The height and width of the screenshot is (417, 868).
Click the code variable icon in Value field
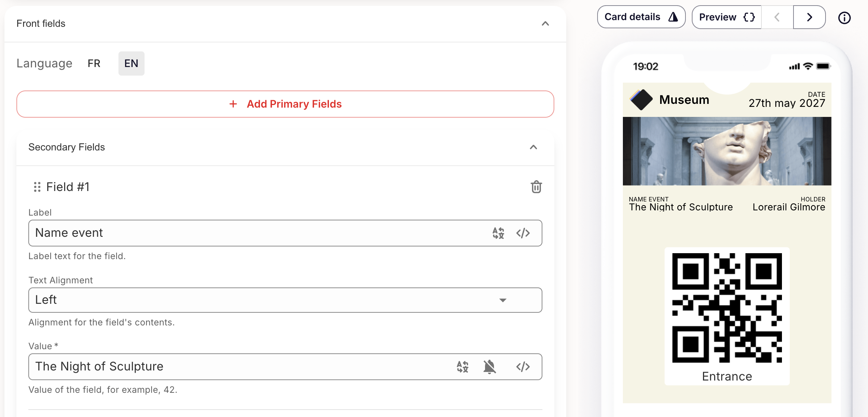[523, 367]
